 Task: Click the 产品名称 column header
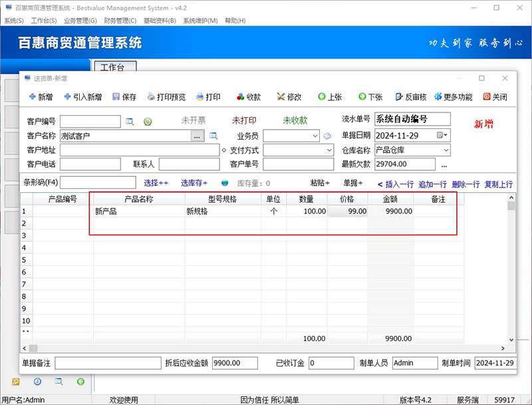coord(139,199)
